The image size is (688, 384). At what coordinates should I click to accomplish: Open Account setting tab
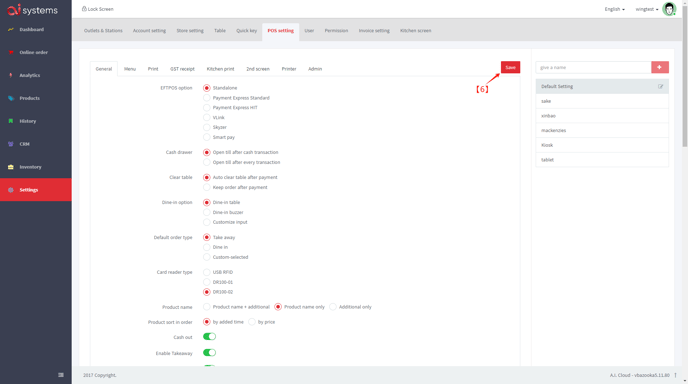149,31
